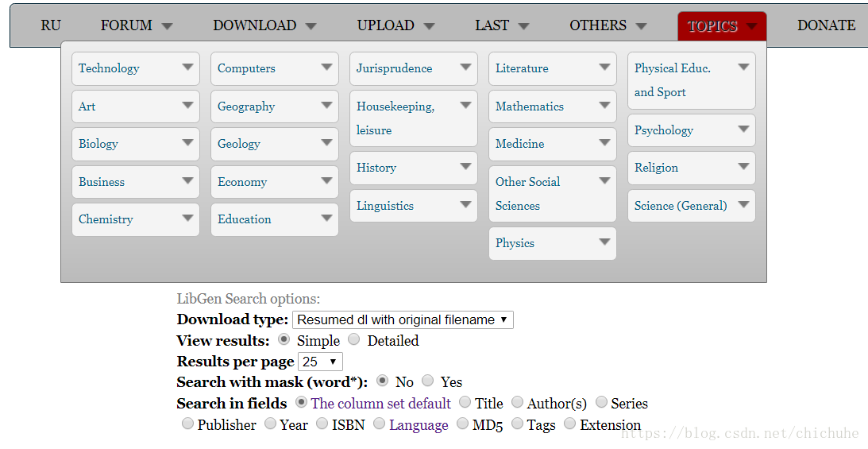868x449 pixels.
Task: Expand the Physics topic arrow
Action: [x=604, y=242]
